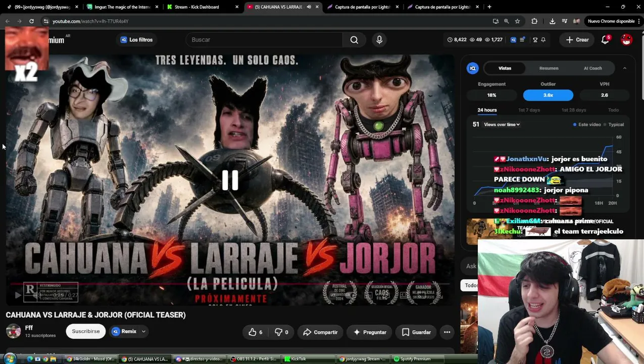644x364 pixels.
Task: Subscribe with the Suscribirse button
Action: [86, 331]
